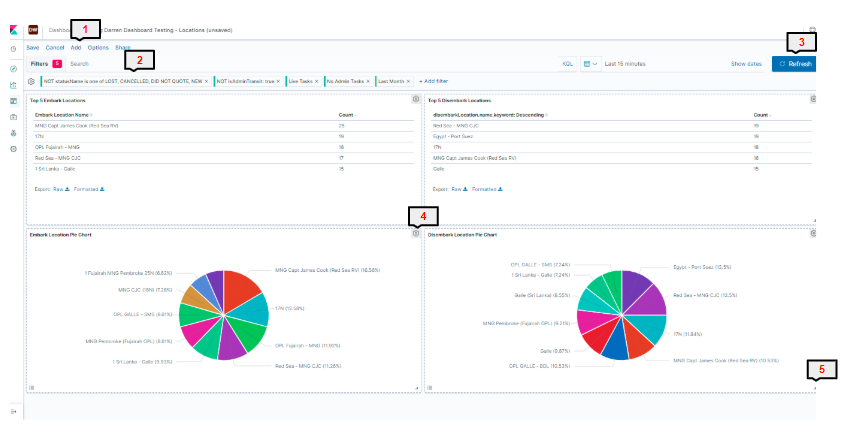This screenshot has width=848, height=448.
Task: Click the Show dates link
Action: [x=746, y=64]
